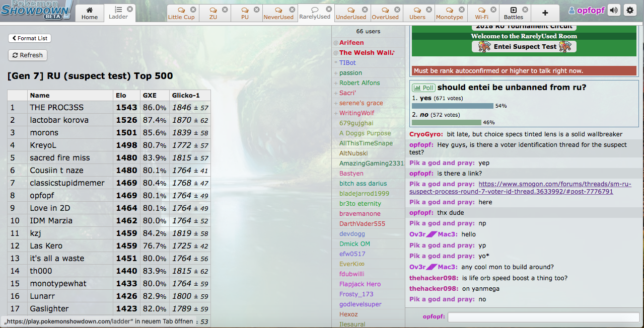
Task: Open options via the gear icon
Action: point(630,10)
